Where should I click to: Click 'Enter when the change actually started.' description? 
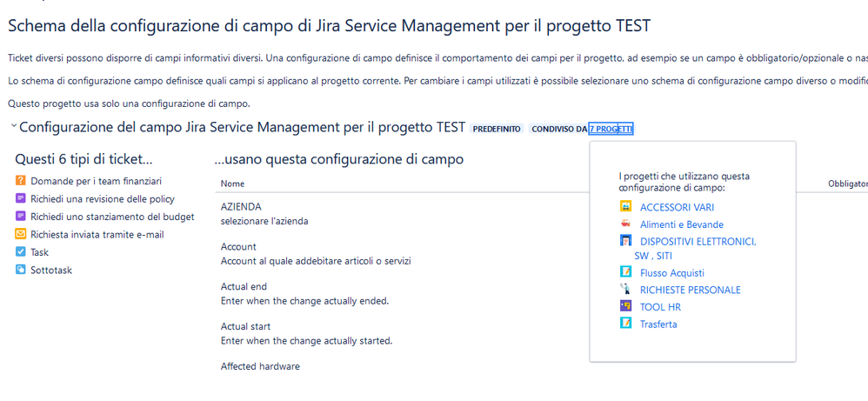(x=307, y=341)
